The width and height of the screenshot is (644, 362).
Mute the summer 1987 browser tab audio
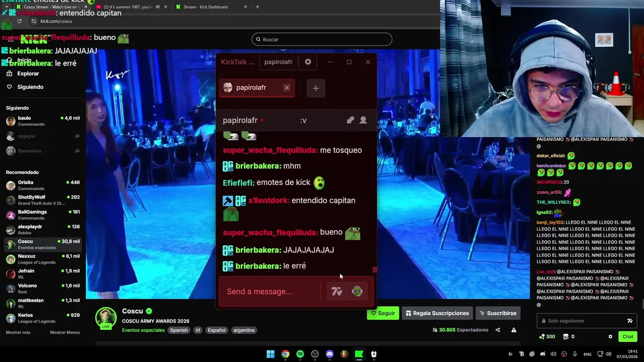point(157,7)
